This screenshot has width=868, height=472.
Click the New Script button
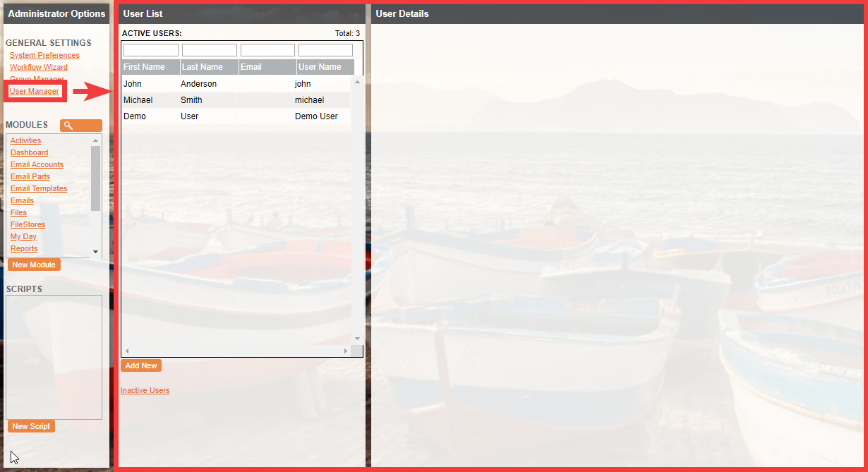click(x=31, y=426)
